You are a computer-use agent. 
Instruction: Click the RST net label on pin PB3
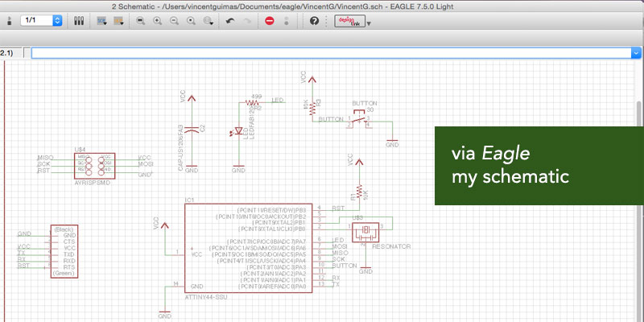point(338,208)
